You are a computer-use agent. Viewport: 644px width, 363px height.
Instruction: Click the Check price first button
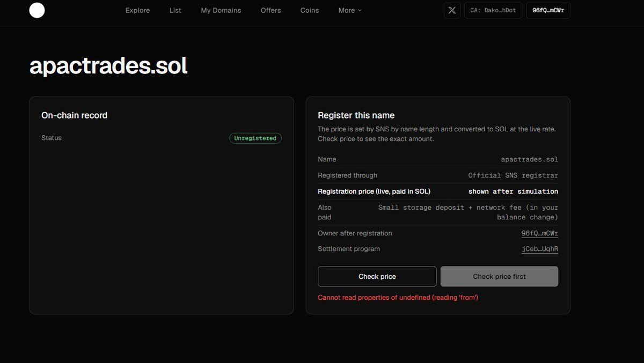[x=499, y=277]
